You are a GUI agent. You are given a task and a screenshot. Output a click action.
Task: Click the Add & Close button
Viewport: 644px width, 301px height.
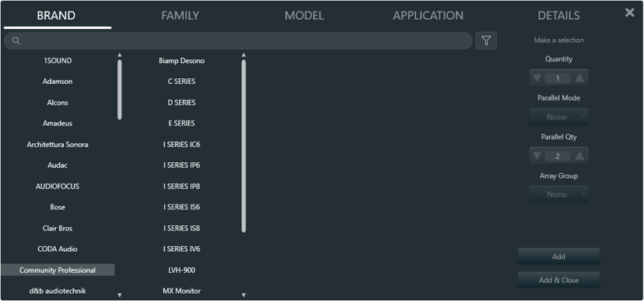coord(558,280)
